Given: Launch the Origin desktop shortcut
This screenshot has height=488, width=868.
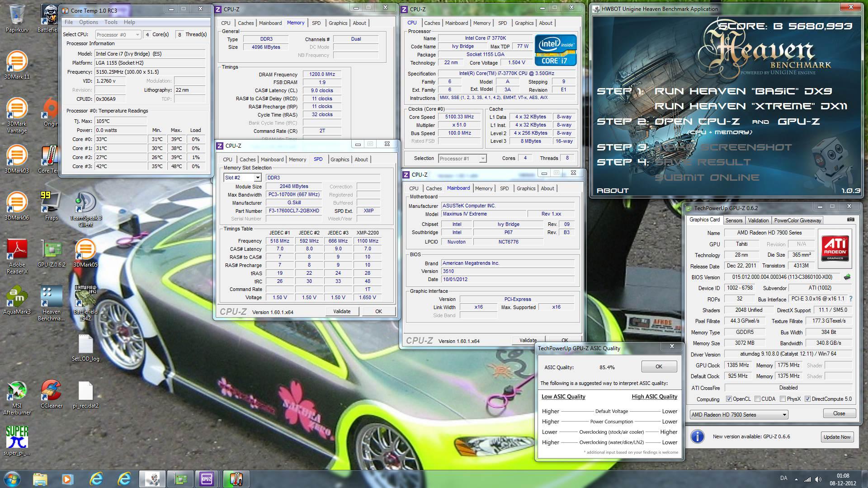Looking at the screenshot, I should click(51, 113).
